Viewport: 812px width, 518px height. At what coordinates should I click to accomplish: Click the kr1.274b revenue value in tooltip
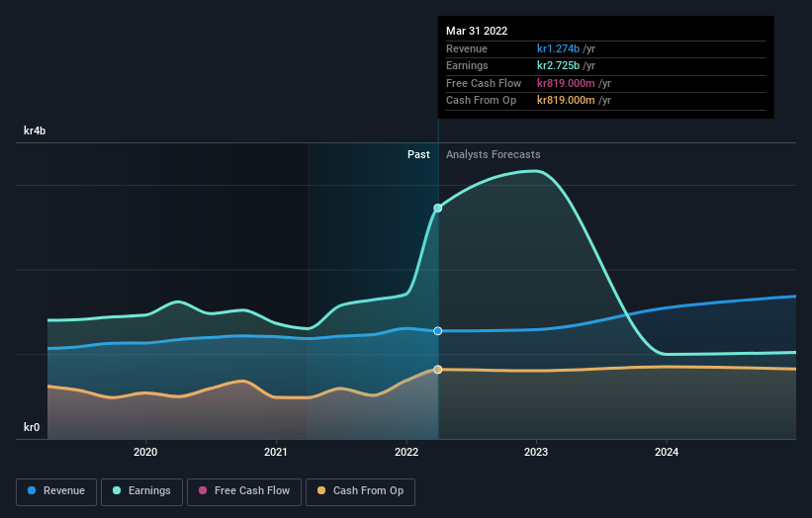click(x=558, y=48)
